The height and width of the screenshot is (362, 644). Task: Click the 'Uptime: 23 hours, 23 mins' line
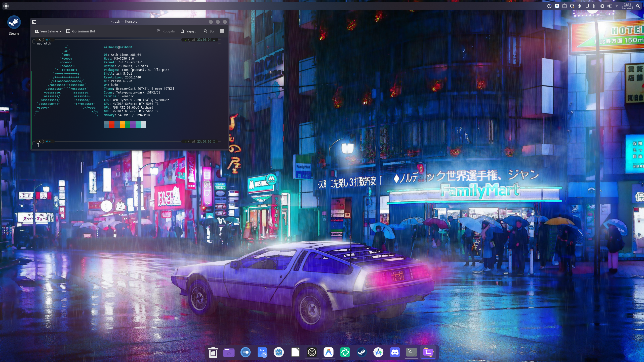coord(126,66)
